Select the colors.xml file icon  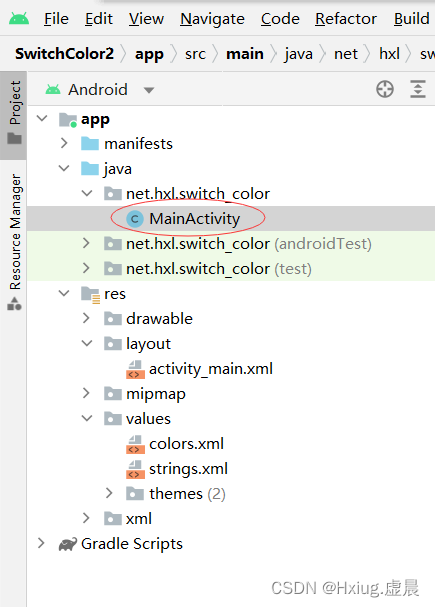click(x=135, y=444)
